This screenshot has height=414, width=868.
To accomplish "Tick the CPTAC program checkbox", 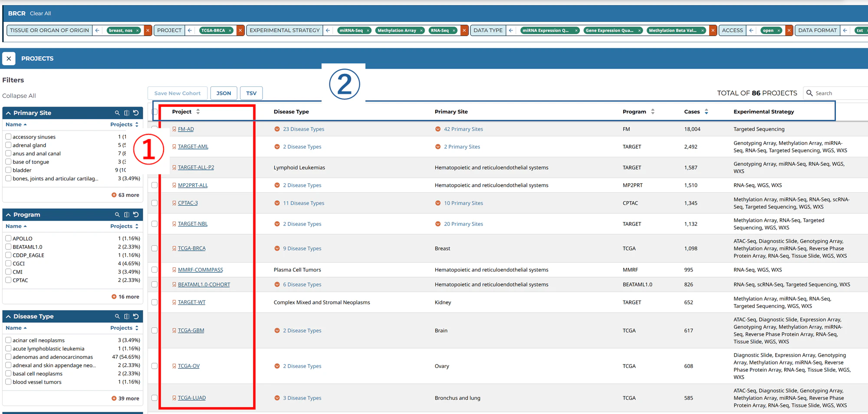I will click(x=8, y=280).
